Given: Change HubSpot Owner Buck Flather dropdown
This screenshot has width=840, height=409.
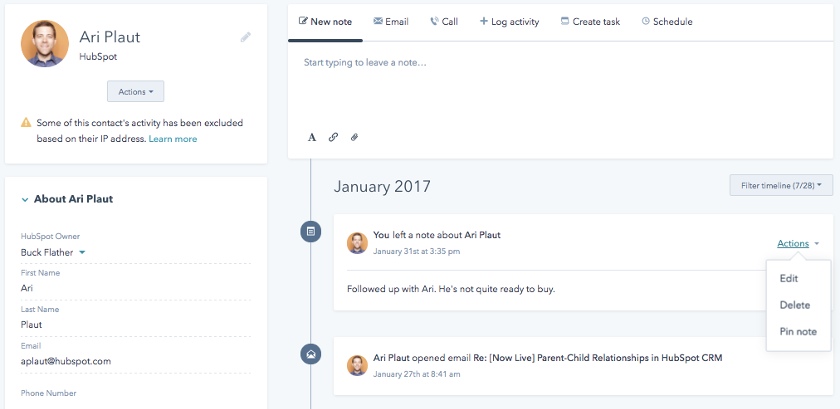Looking at the screenshot, I should [x=54, y=253].
